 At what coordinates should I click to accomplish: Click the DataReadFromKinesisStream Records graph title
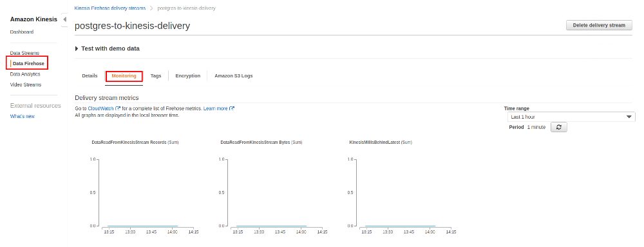(x=135, y=142)
